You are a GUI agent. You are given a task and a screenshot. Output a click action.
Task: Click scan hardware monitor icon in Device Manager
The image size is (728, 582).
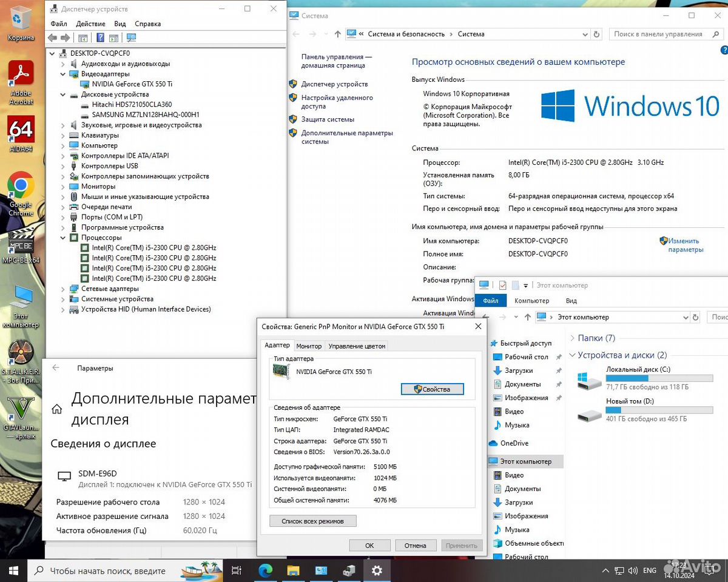pos(131,38)
